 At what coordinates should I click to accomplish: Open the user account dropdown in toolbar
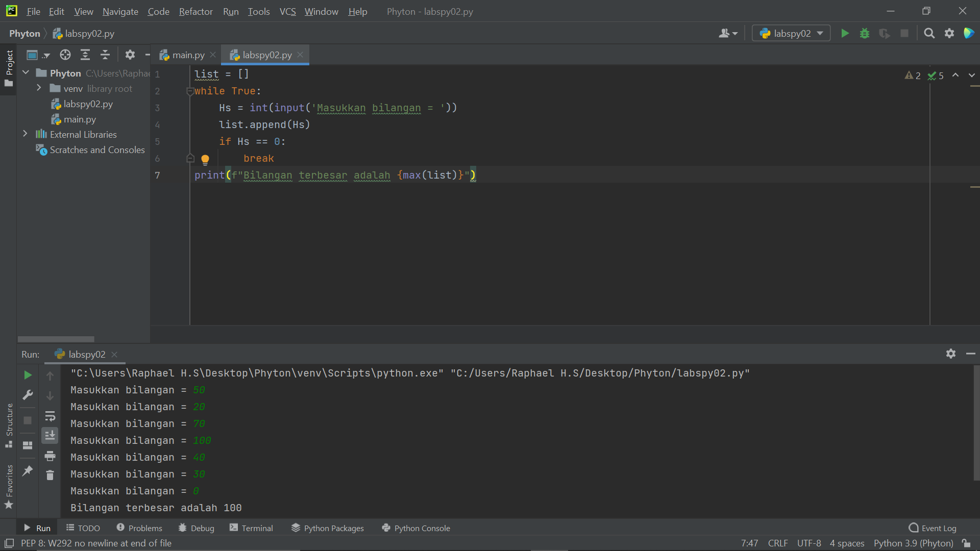[x=728, y=34]
